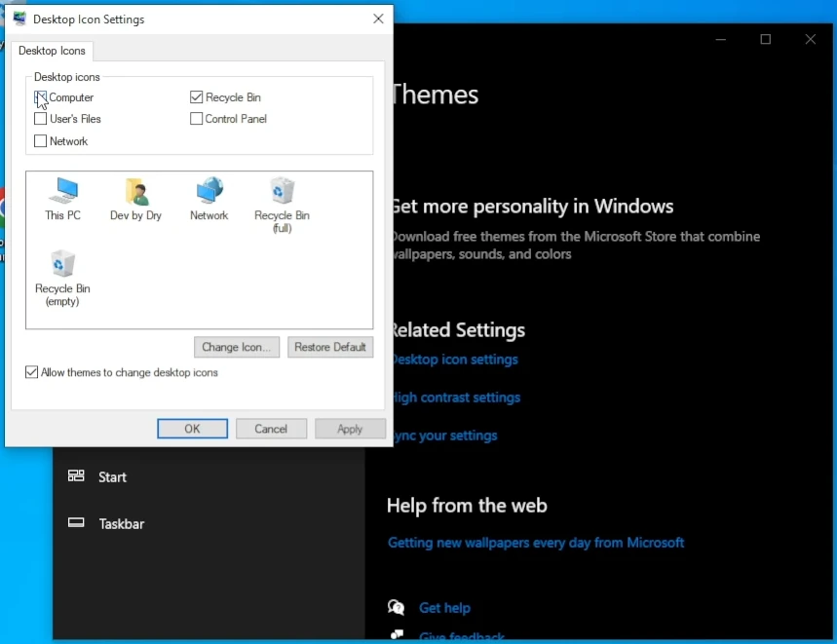Select the Network icon in preview list
837x644 pixels.
[209, 199]
